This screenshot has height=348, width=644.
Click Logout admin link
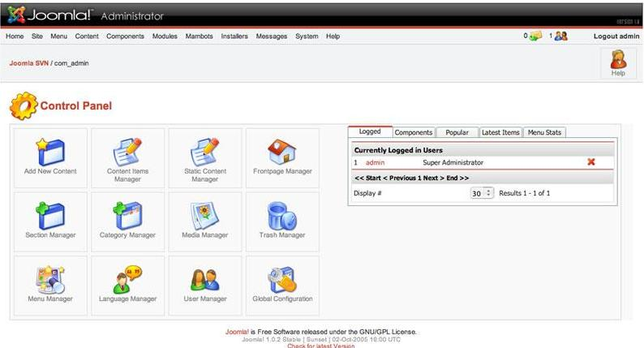[616, 37]
